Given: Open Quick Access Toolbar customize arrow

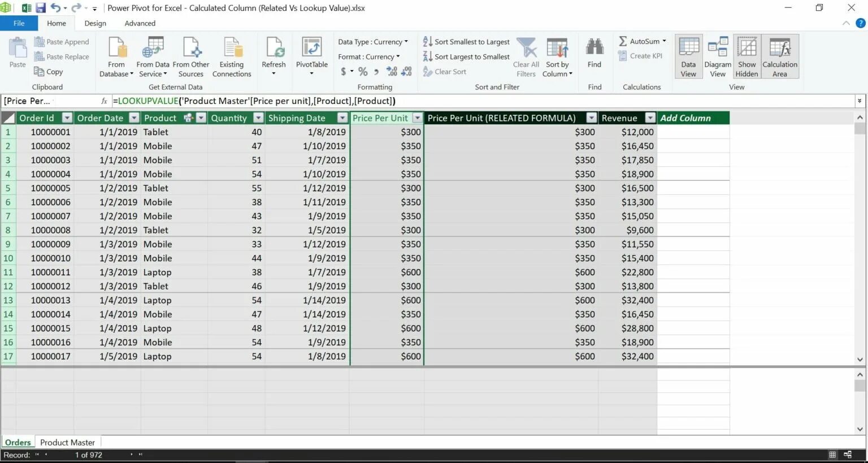Looking at the screenshot, I should coord(94,8).
